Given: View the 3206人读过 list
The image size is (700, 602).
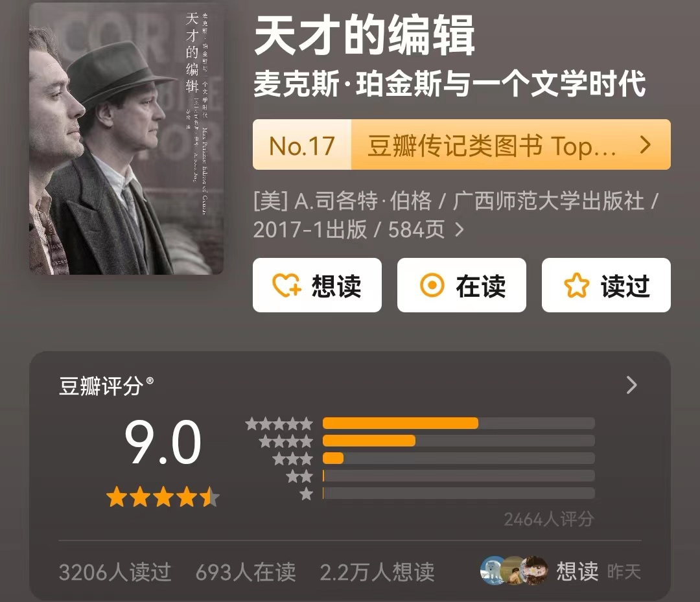Looking at the screenshot, I should coord(115,572).
